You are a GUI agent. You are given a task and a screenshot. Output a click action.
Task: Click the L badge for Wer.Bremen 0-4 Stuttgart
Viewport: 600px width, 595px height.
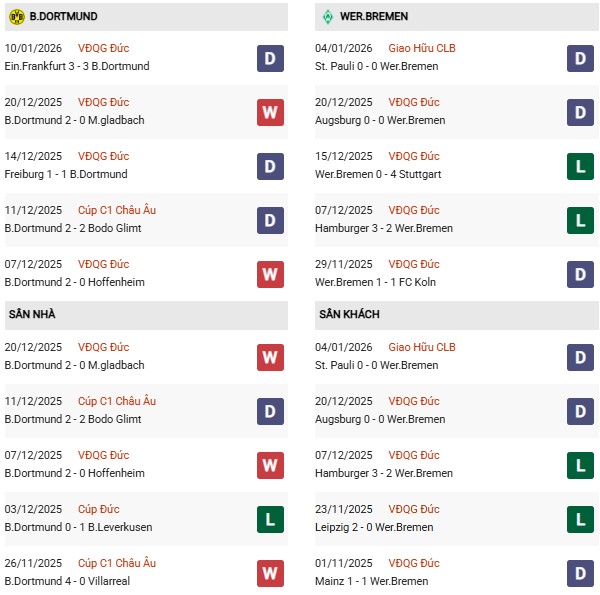pyautogui.click(x=581, y=166)
